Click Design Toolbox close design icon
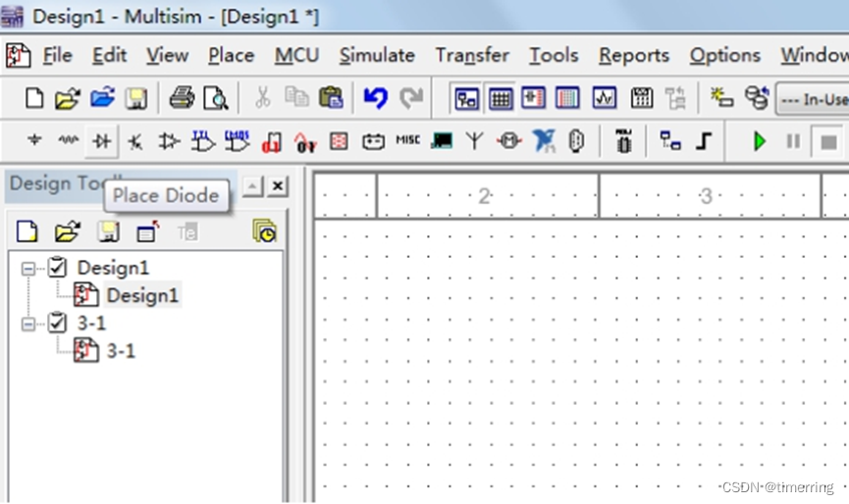 pos(147,231)
